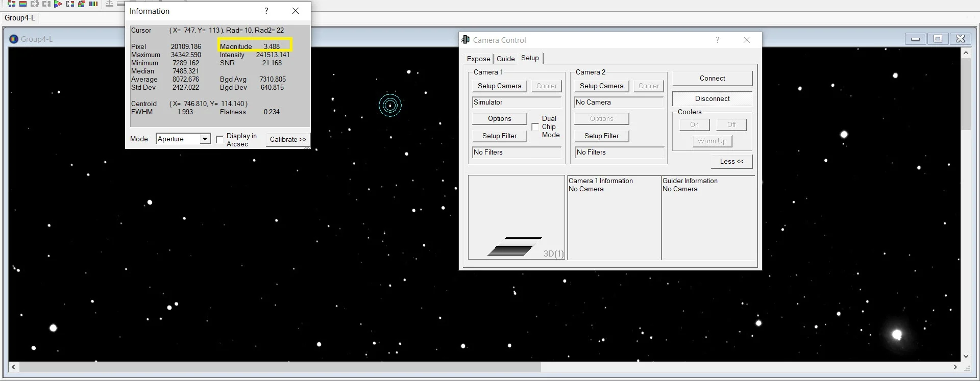Screen dimensions: 980x381
Task: Click the scroll-down arrow of image window
Action: (965, 356)
